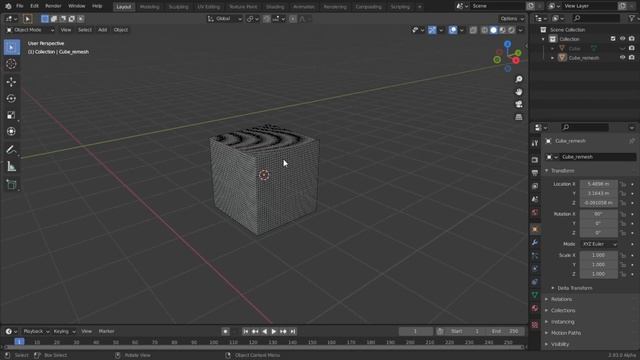The width and height of the screenshot is (640, 360).
Task: Toggle the camera view icon
Action: [519, 104]
